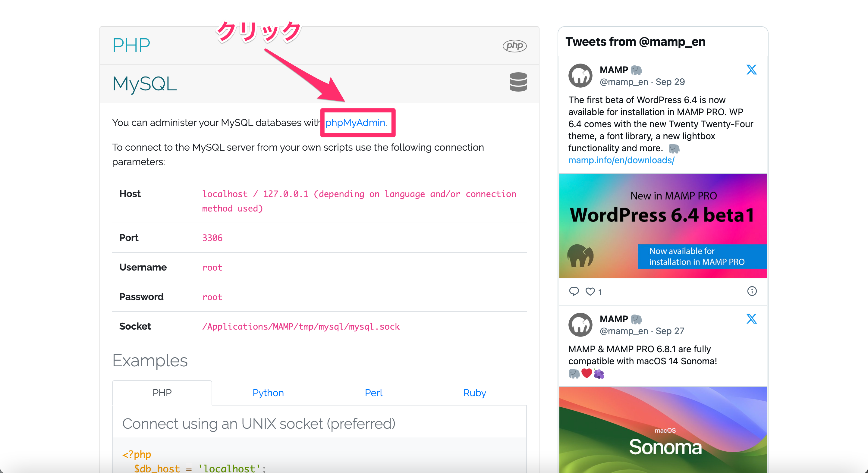
Task: Click the Socket path mysql.sock value
Action: tap(300, 327)
